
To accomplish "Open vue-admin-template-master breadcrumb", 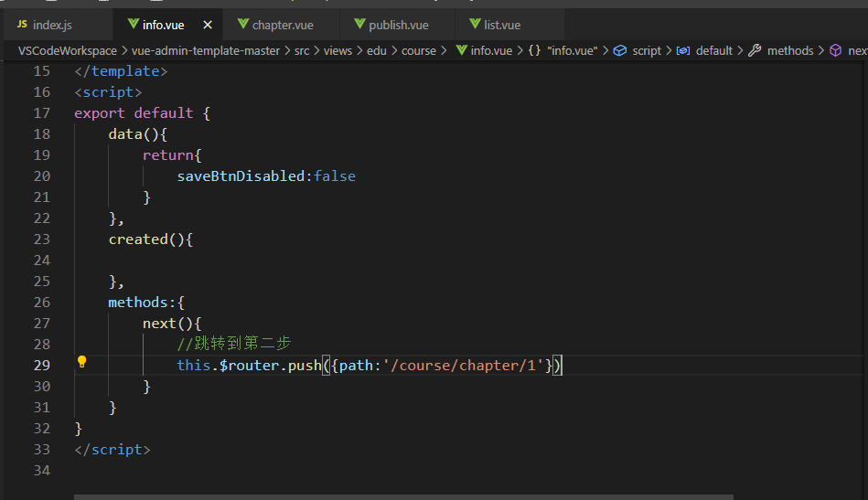I will [206, 51].
